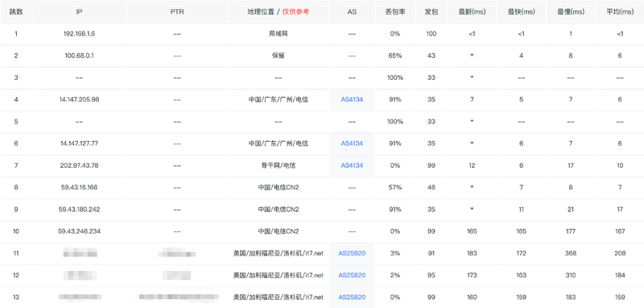Click the 最新(ms) column header

point(472,12)
